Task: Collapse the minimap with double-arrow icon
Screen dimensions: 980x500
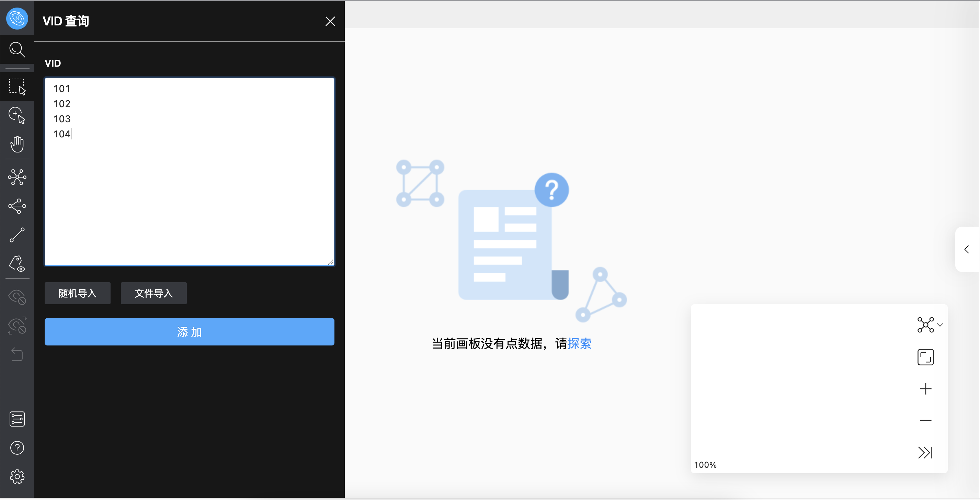Action: [x=925, y=452]
